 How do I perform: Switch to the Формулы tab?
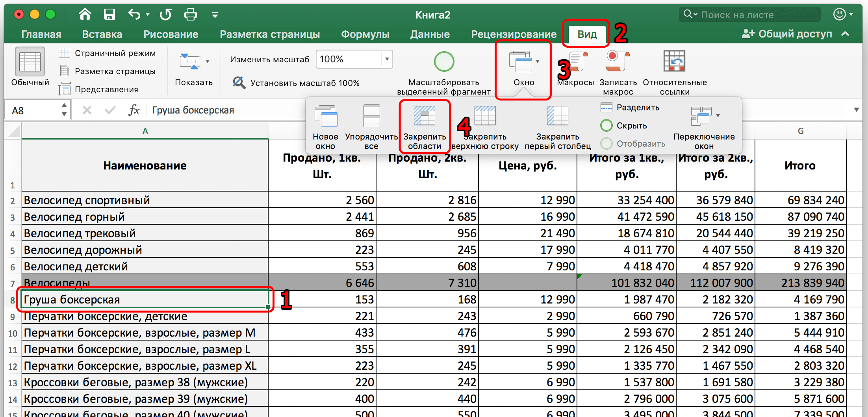click(x=365, y=34)
